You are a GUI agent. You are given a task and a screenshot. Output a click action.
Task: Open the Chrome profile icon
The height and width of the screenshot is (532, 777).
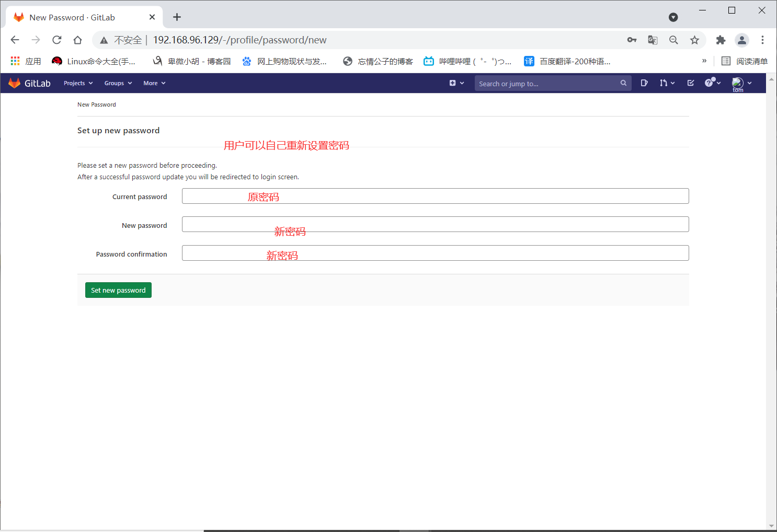(741, 40)
